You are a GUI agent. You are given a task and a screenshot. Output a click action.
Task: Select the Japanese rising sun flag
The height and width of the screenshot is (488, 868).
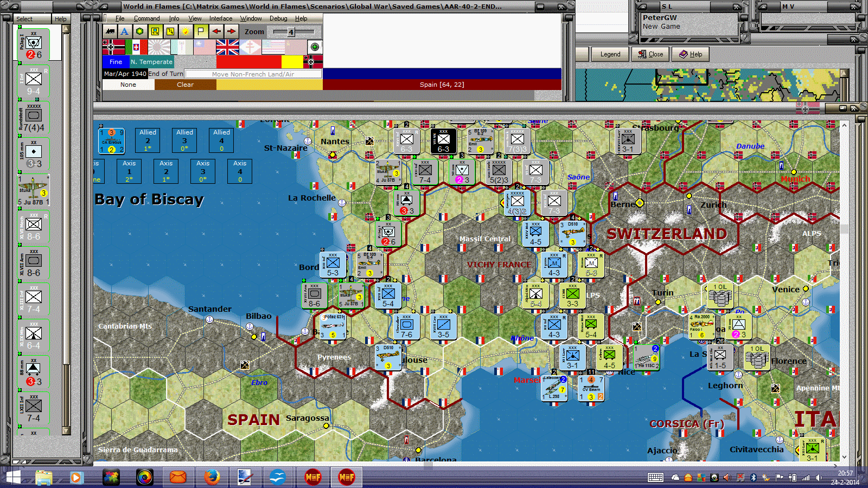[x=159, y=47]
